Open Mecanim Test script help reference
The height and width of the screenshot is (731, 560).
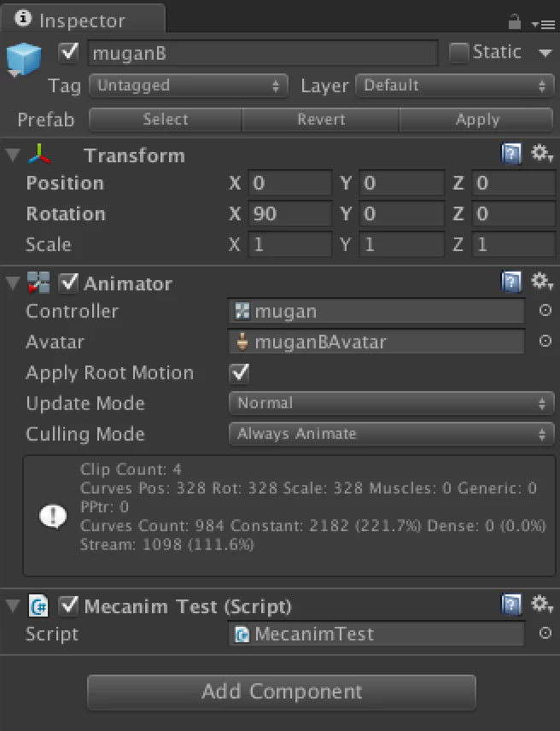coord(511,605)
